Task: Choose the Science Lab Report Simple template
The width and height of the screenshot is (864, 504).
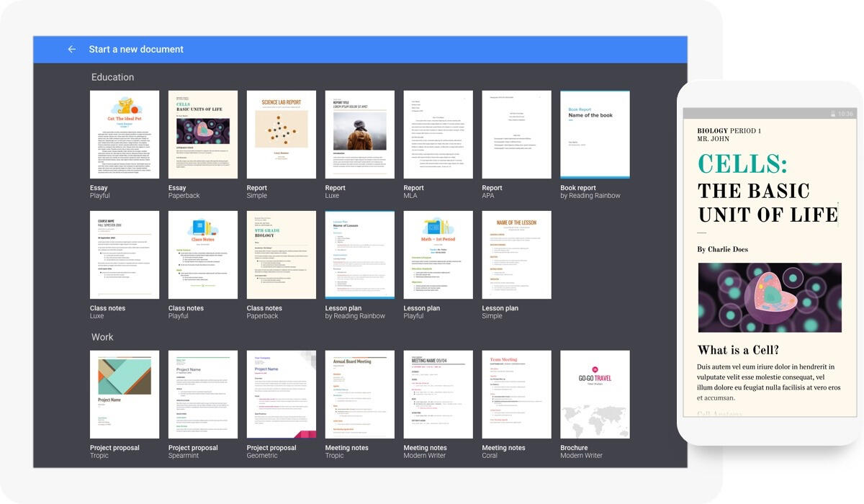Action: click(282, 135)
